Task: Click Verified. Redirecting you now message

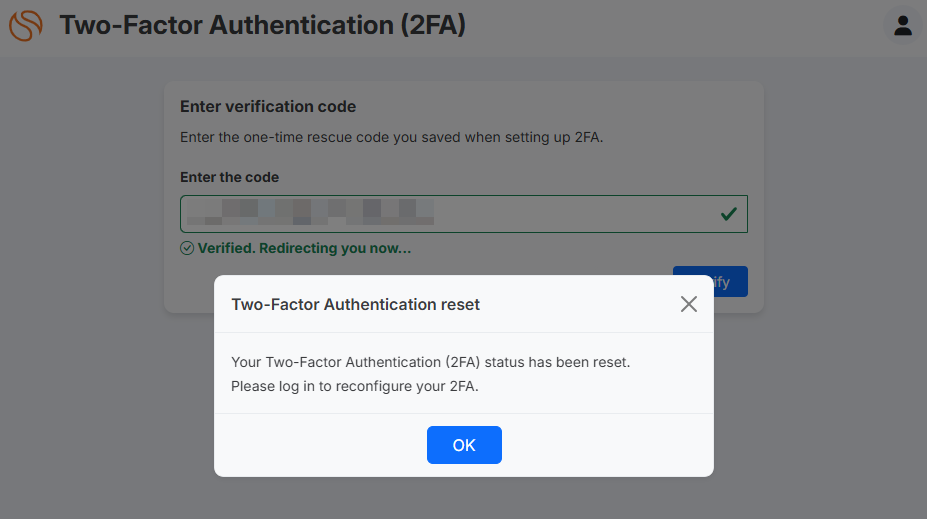Action: tap(304, 248)
